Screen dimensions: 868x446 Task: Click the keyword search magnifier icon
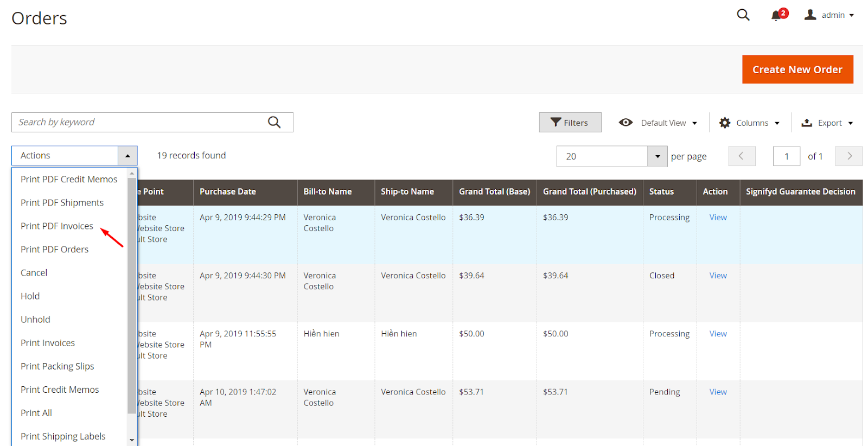coord(274,123)
